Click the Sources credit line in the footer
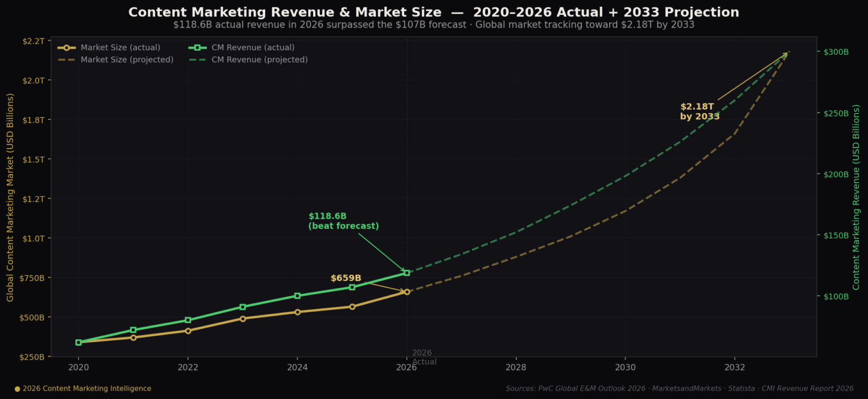Screen dimensions: 868x399 click(x=680, y=389)
